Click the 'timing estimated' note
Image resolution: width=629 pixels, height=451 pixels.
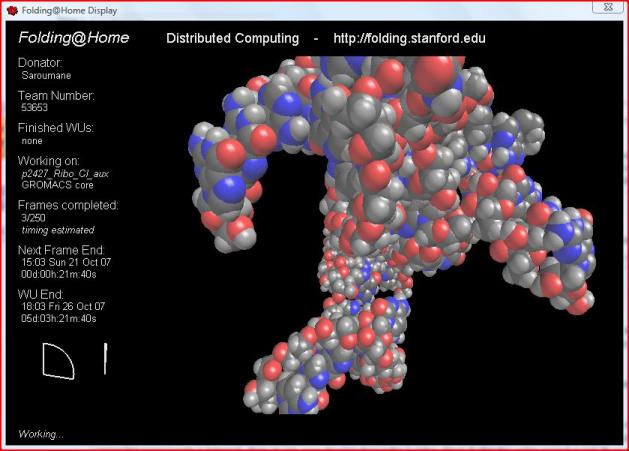58,230
